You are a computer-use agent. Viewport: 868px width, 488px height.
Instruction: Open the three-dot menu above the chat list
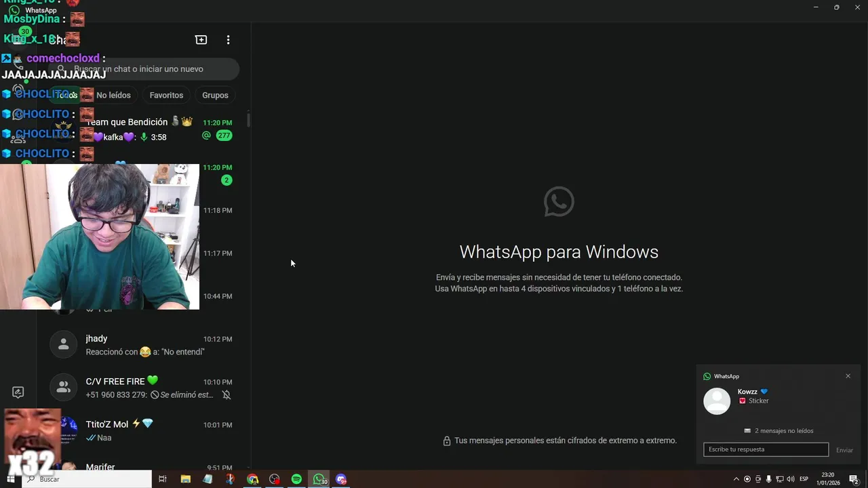click(x=228, y=40)
